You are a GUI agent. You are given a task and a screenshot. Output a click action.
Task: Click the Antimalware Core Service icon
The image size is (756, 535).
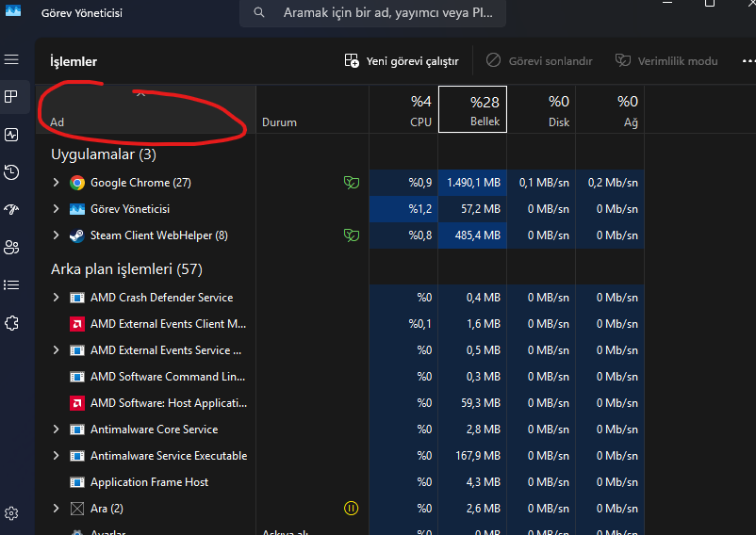click(77, 430)
